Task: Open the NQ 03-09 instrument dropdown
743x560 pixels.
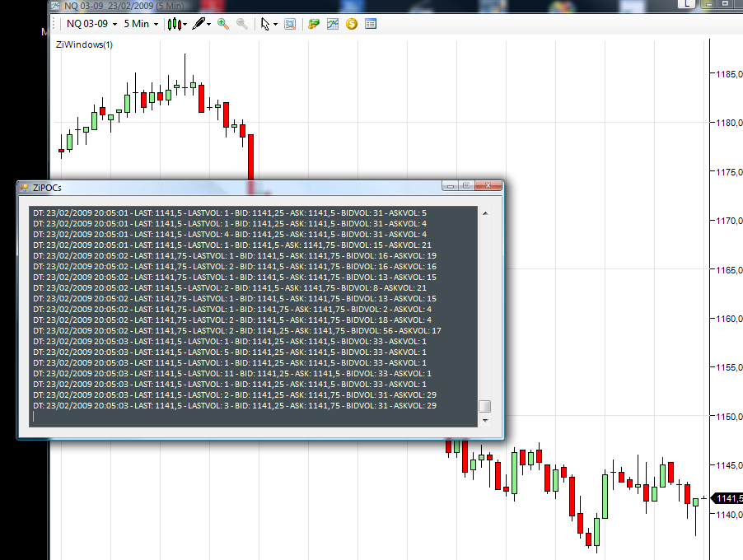Action: coord(91,24)
